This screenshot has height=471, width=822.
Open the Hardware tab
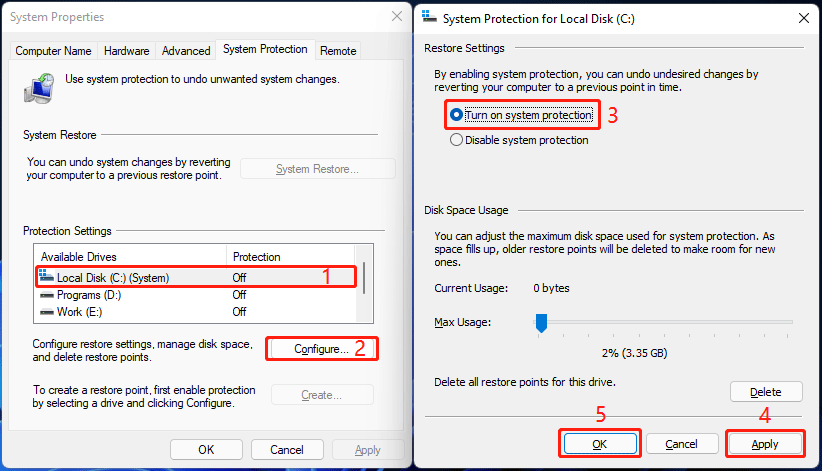pos(127,51)
